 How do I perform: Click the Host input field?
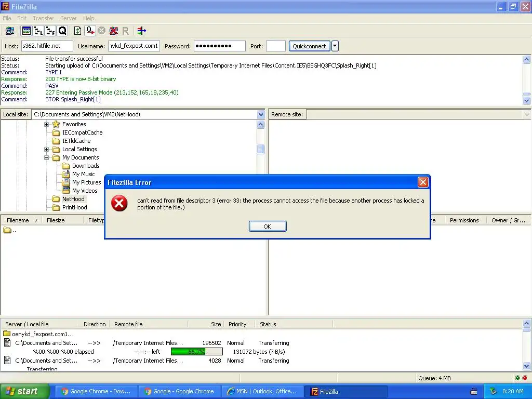(47, 46)
